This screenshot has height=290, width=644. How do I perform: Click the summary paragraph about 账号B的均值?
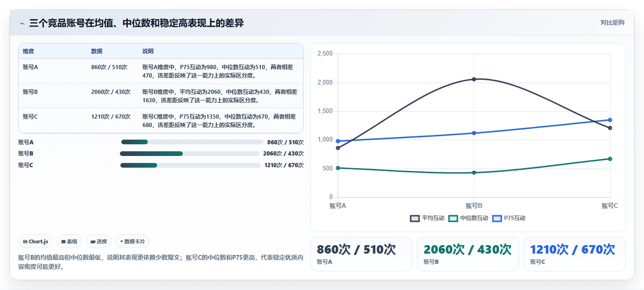161,262
